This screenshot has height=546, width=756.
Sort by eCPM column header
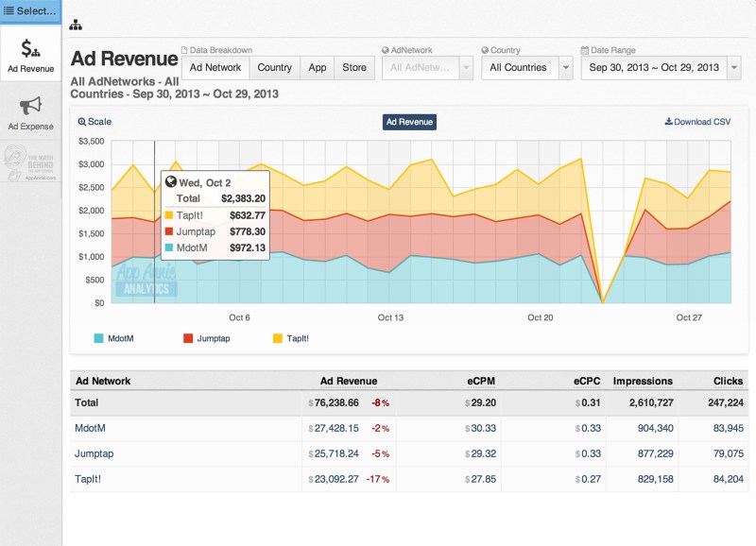(x=481, y=381)
